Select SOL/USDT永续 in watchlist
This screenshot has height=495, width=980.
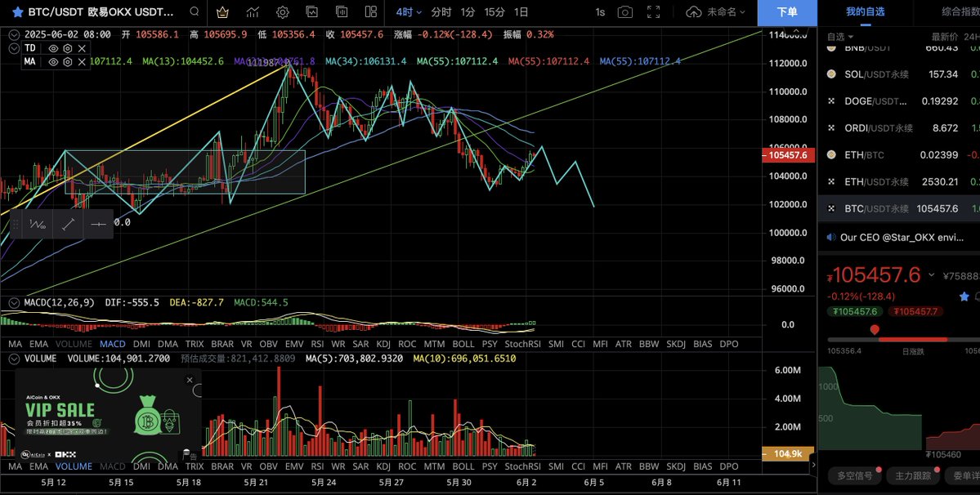899,74
